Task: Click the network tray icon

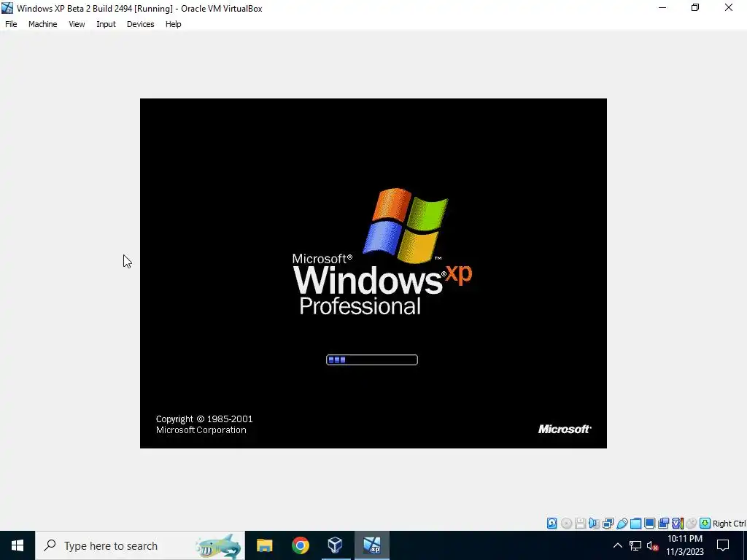Action: click(x=635, y=545)
